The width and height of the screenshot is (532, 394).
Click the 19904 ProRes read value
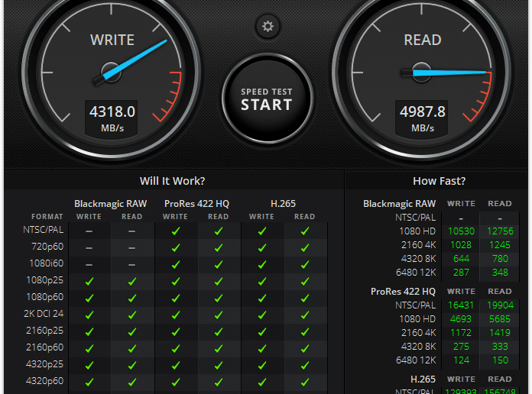click(500, 305)
